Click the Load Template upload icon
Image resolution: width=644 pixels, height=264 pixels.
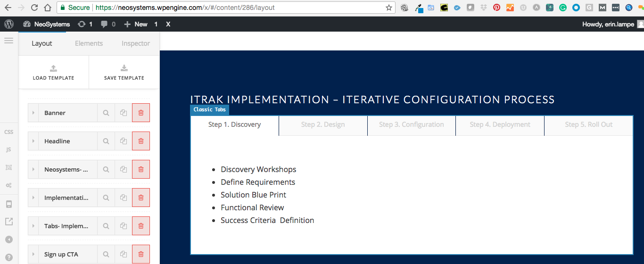coord(53,68)
